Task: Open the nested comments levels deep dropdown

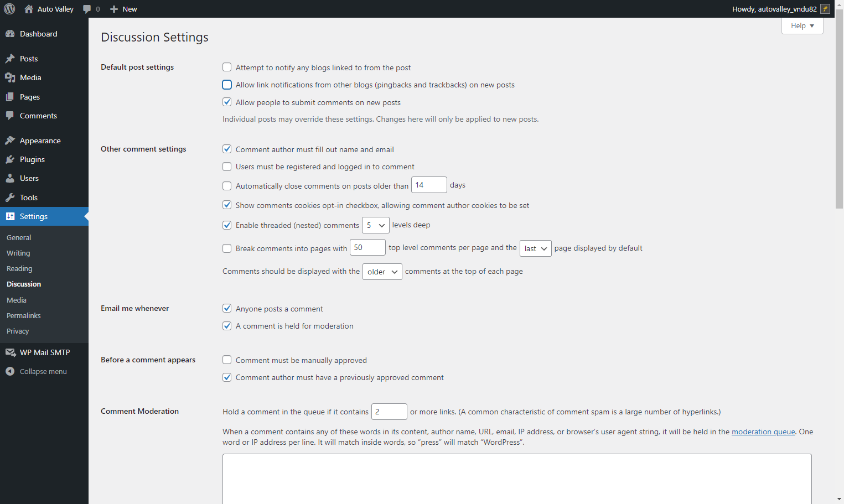Action: [x=376, y=225]
